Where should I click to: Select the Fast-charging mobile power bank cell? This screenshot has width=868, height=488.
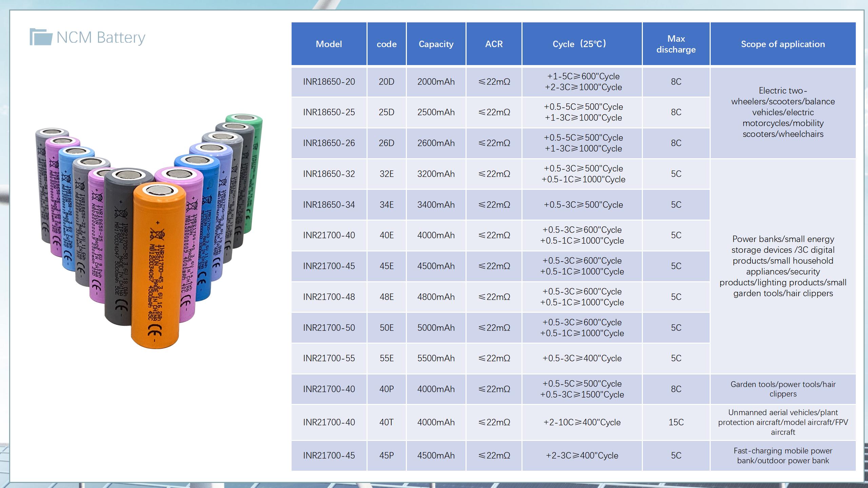[783, 455]
